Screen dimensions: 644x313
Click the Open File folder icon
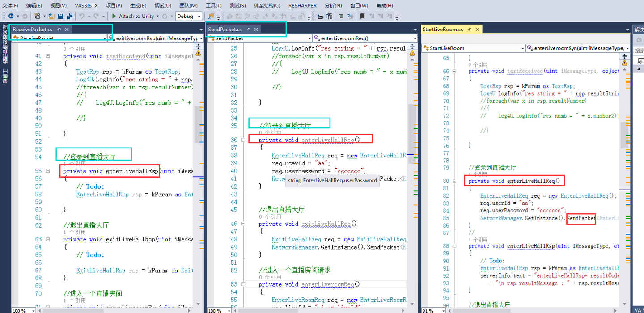51,16
